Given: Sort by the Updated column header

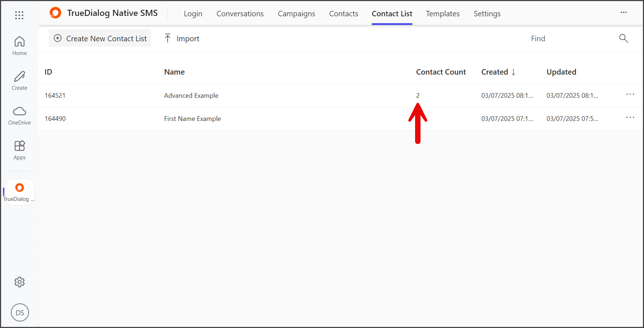Looking at the screenshot, I should tap(561, 72).
